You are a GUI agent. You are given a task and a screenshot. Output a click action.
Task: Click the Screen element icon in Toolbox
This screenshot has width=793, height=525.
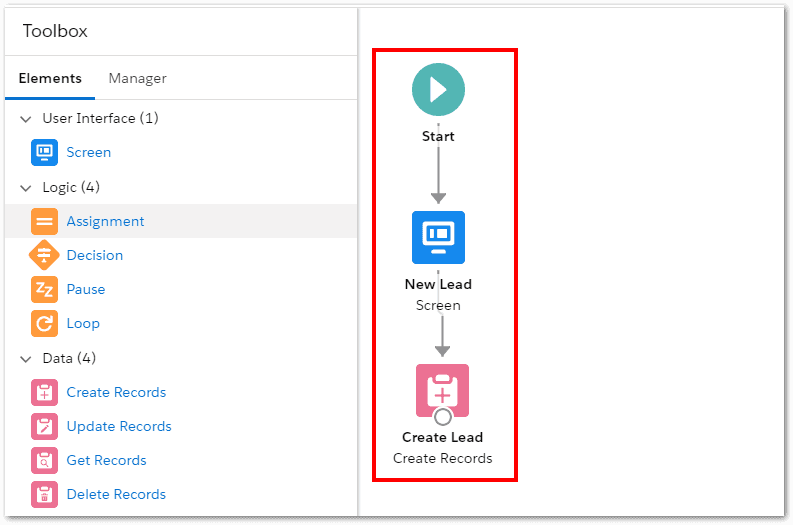click(44, 153)
